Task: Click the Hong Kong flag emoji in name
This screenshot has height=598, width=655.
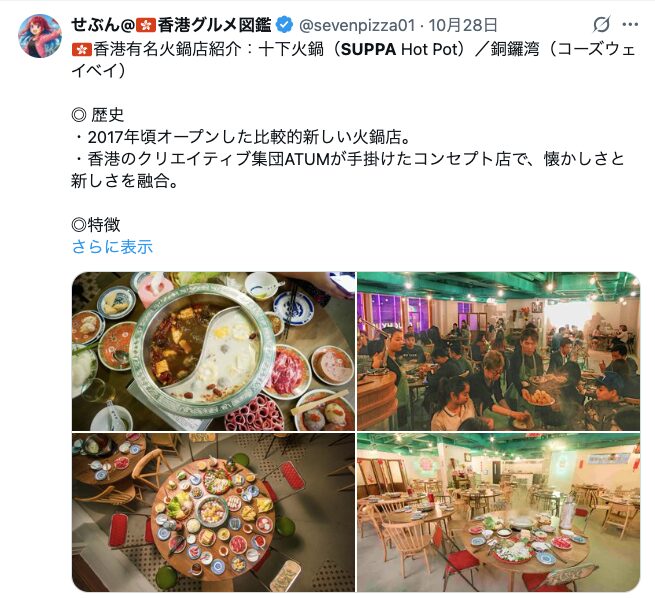Action: click(146, 25)
